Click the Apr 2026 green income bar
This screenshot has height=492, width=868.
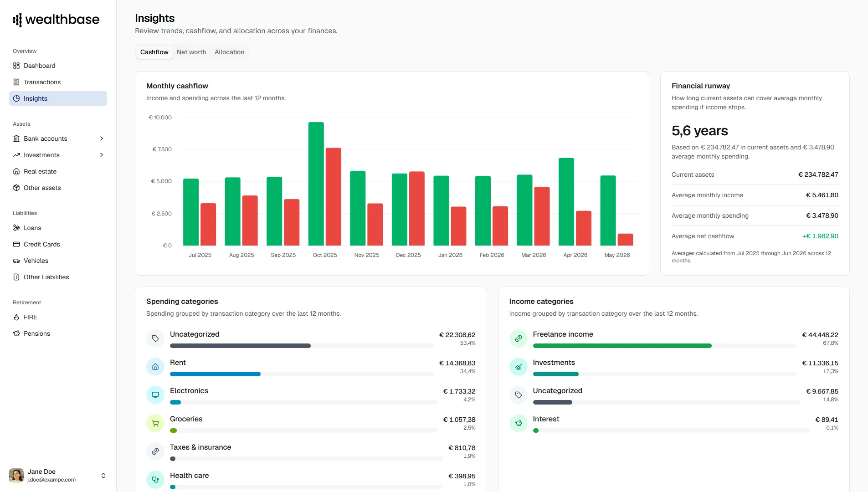(x=566, y=202)
